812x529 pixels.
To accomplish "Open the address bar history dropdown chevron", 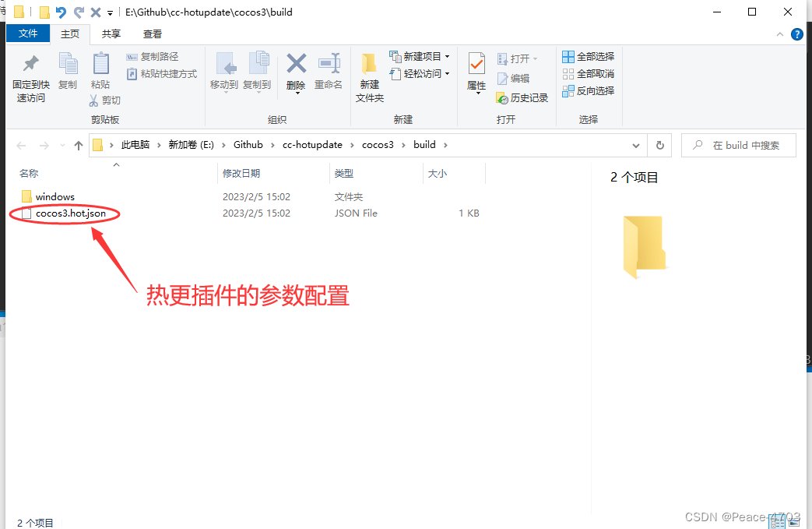I will tap(636, 145).
